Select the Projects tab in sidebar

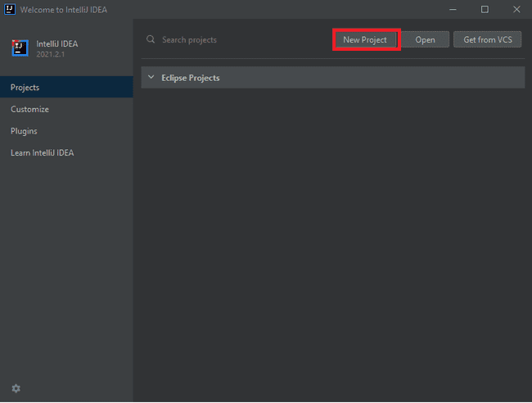pos(66,88)
